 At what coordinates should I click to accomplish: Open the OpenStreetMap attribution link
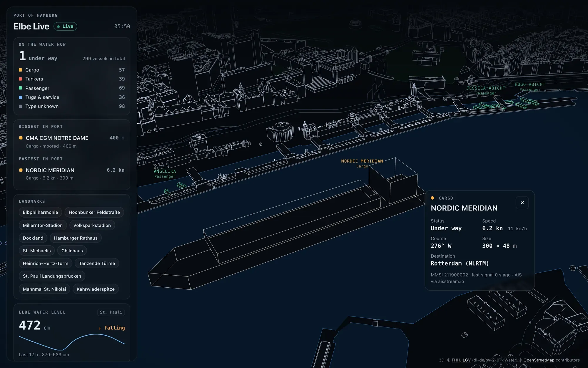(539, 360)
